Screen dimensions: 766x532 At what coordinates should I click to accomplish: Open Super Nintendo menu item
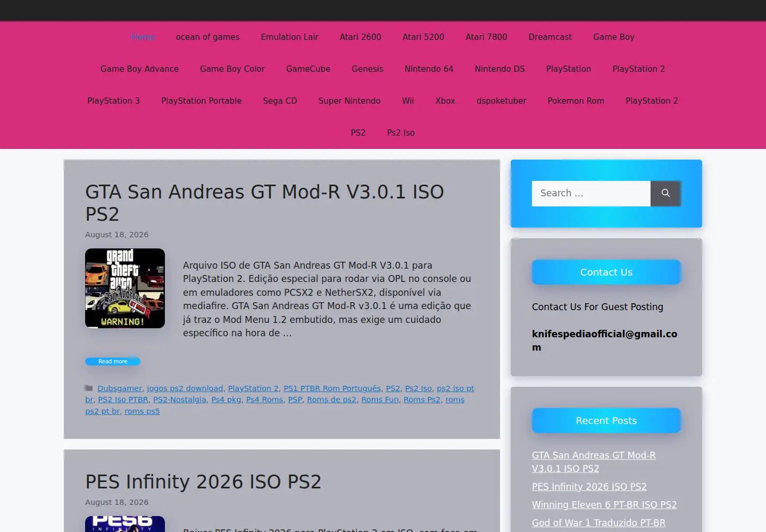pos(349,101)
